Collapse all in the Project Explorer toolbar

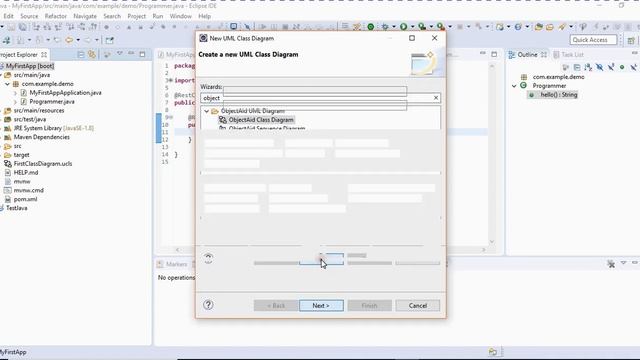point(81,54)
